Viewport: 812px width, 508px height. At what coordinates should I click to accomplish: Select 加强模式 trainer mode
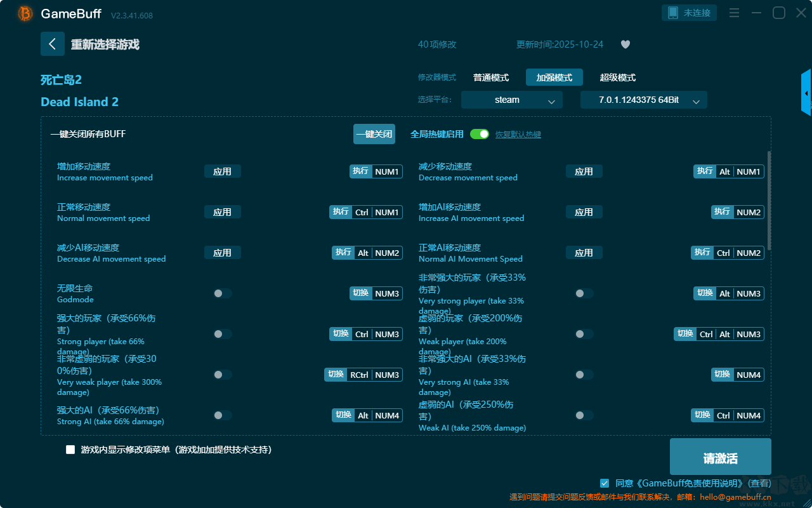(554, 77)
